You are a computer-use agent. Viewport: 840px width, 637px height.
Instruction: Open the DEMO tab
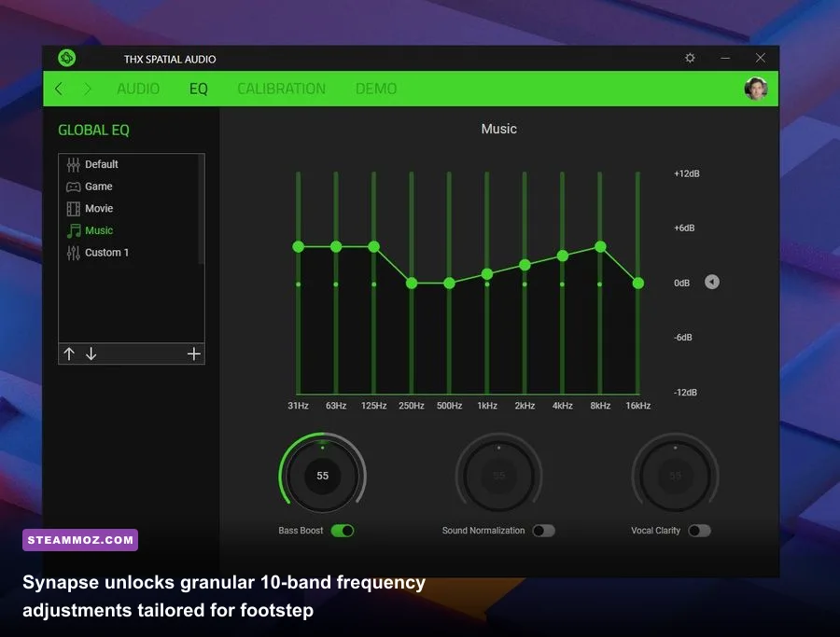[x=376, y=89]
